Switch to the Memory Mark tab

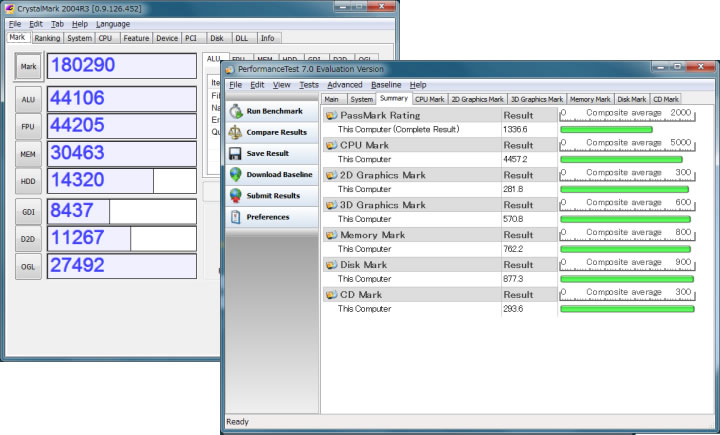590,99
